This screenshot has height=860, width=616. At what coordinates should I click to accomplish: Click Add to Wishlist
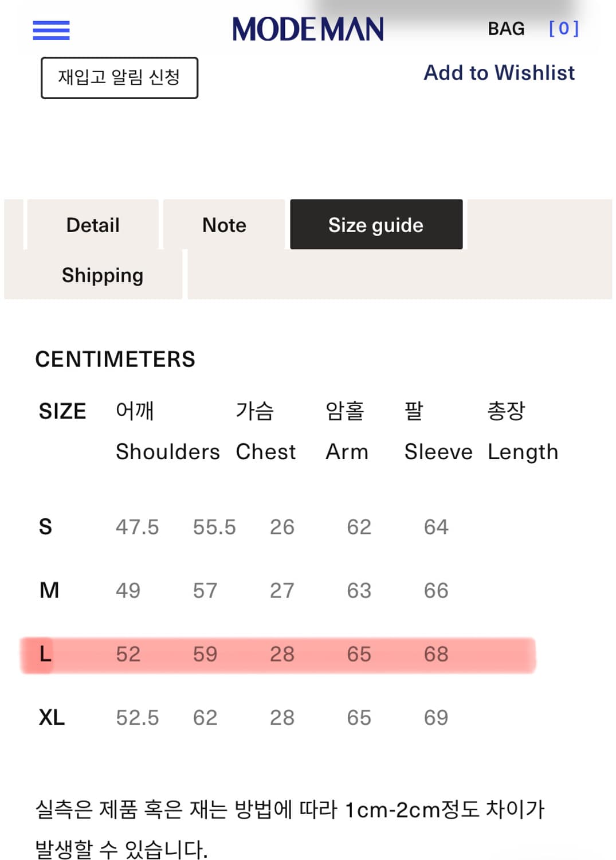499,73
